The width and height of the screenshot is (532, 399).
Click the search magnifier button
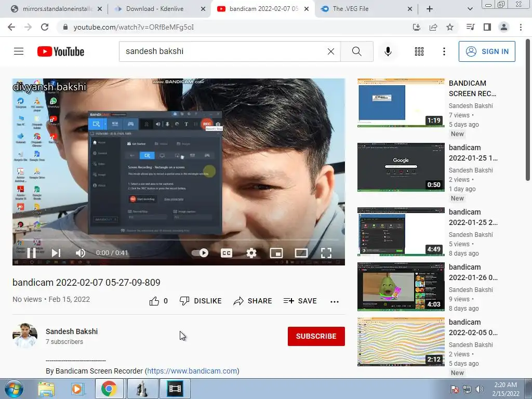(x=356, y=51)
